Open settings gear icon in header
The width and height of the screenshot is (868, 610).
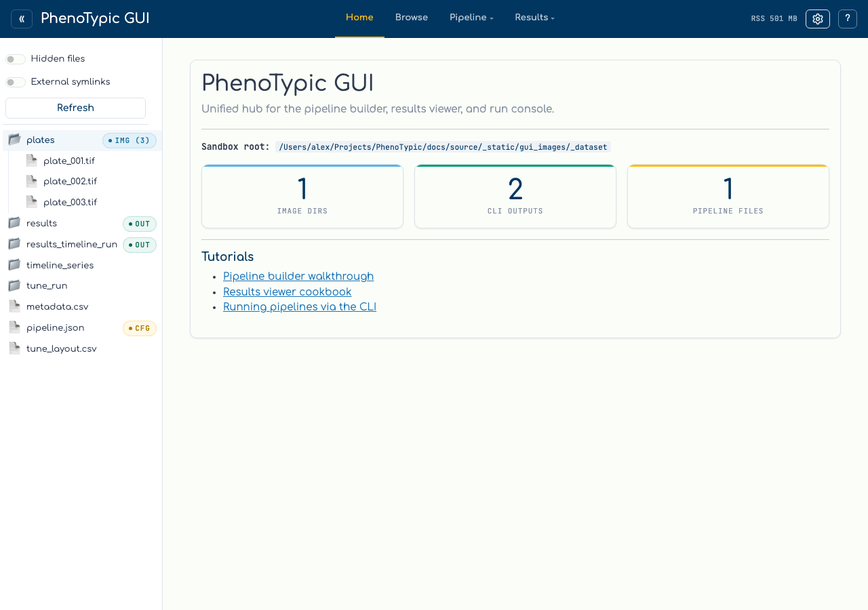tap(818, 19)
